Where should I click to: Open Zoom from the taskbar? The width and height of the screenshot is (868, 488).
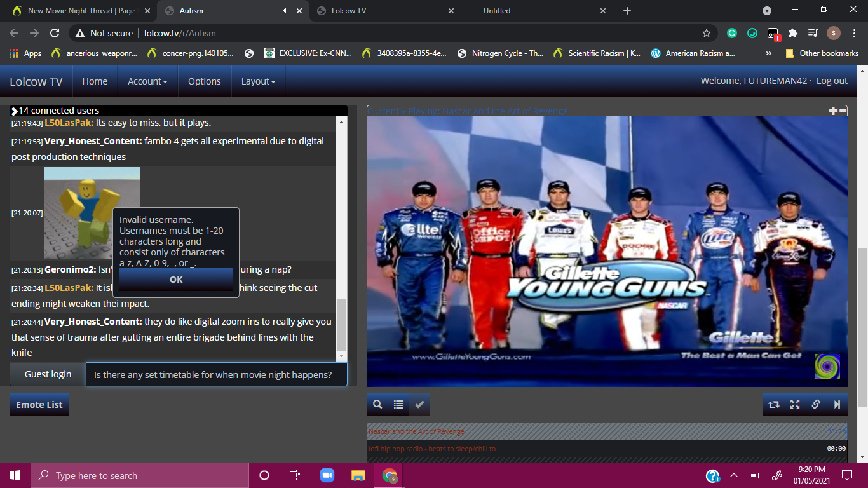point(327,475)
